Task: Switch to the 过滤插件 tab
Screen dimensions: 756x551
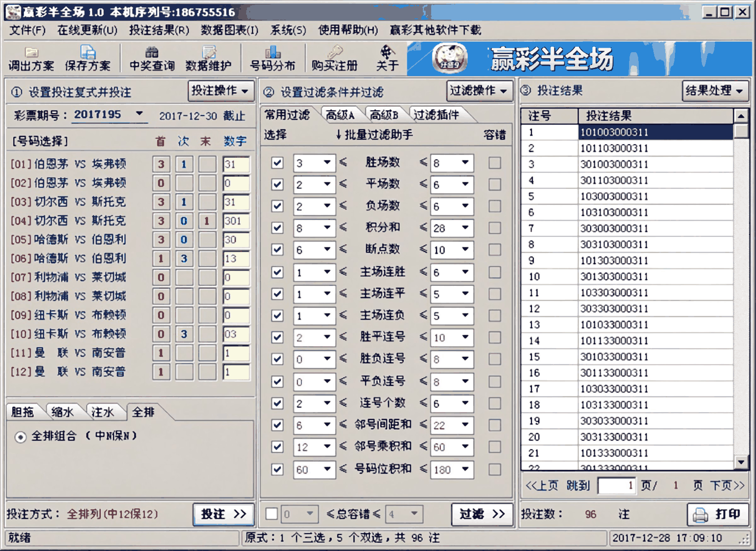Action: tap(437, 115)
